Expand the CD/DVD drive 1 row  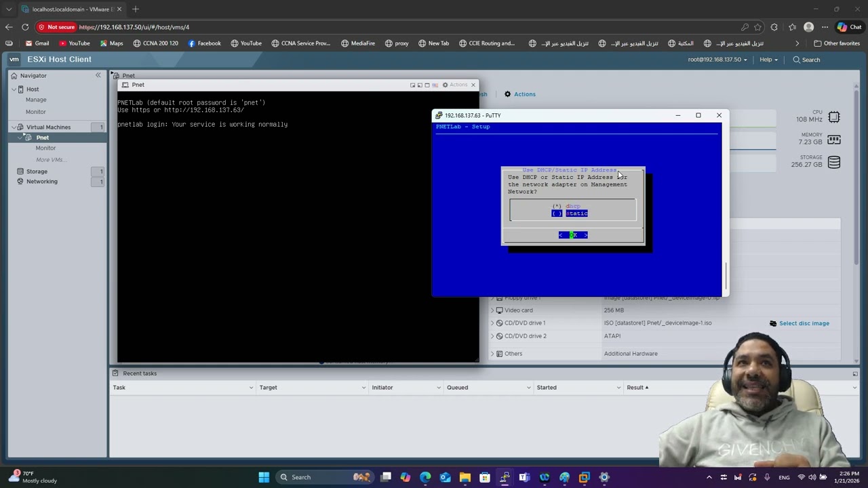[492, 323]
